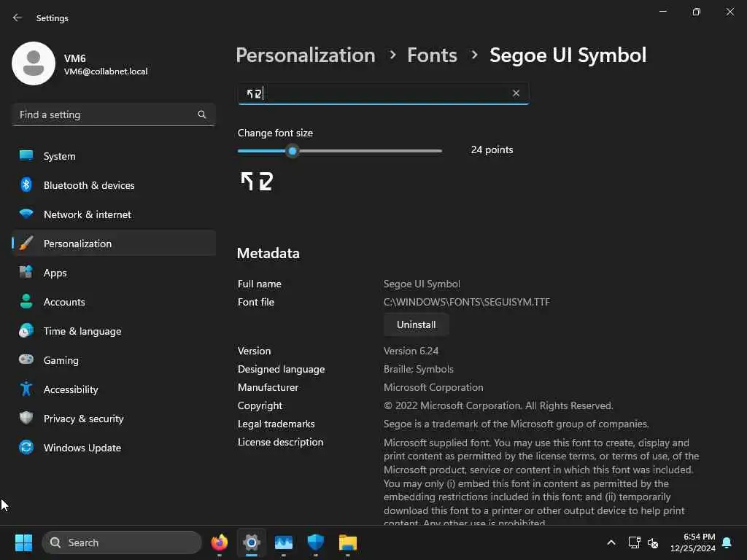
Task: Restore down the Settings window
Action: click(696, 12)
